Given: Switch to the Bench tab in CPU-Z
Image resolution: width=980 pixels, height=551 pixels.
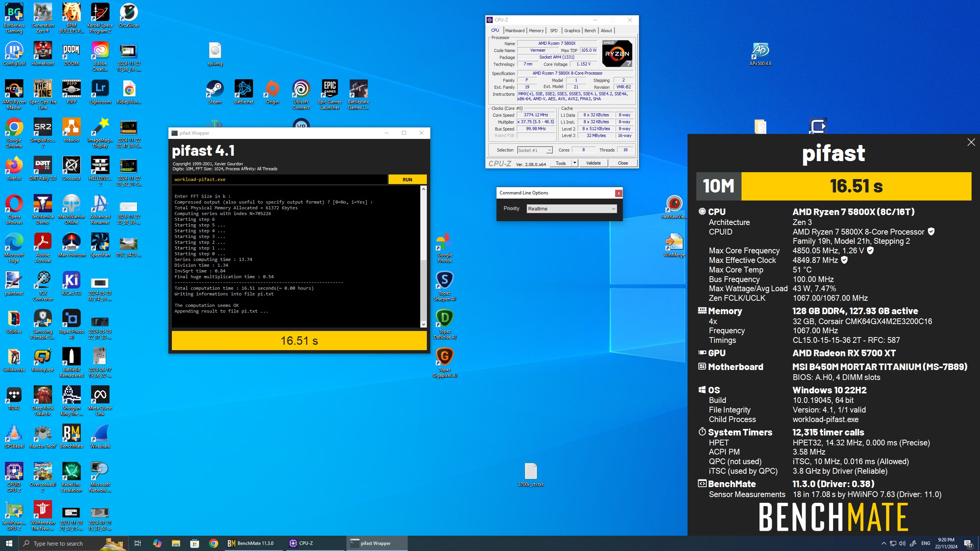Looking at the screenshot, I should [x=590, y=31].
